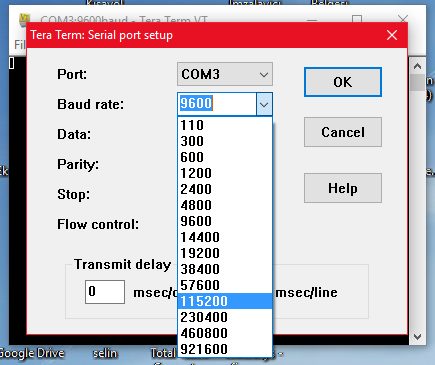
Task: Select 460800 baud rate option
Action: tap(225, 333)
